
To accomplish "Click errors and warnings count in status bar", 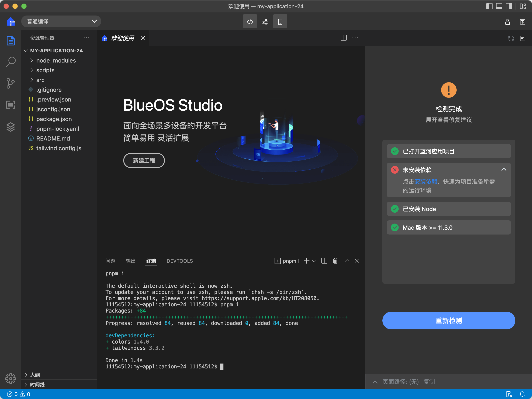I will tap(19, 394).
